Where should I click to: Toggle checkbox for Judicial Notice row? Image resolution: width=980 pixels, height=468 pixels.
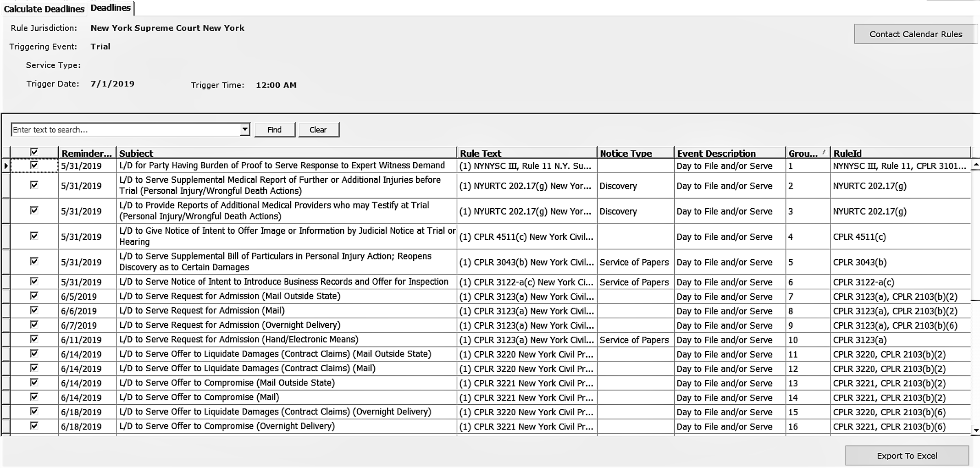34,236
